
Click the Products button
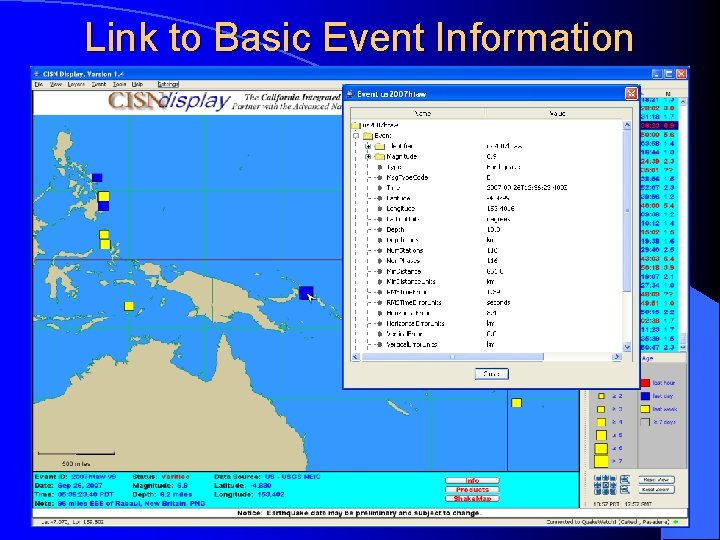472,489
